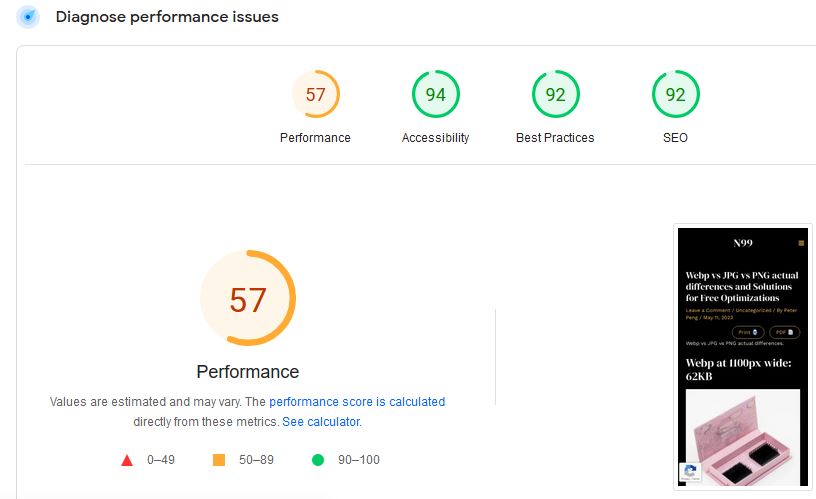Select the Performance score gauge at top
Screen dimensions: 816x499
tap(316, 95)
